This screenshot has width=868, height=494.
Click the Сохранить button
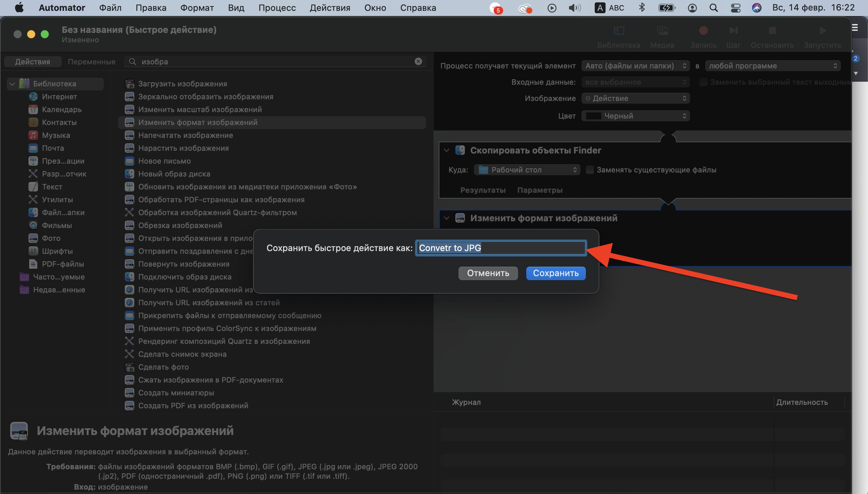[556, 273]
